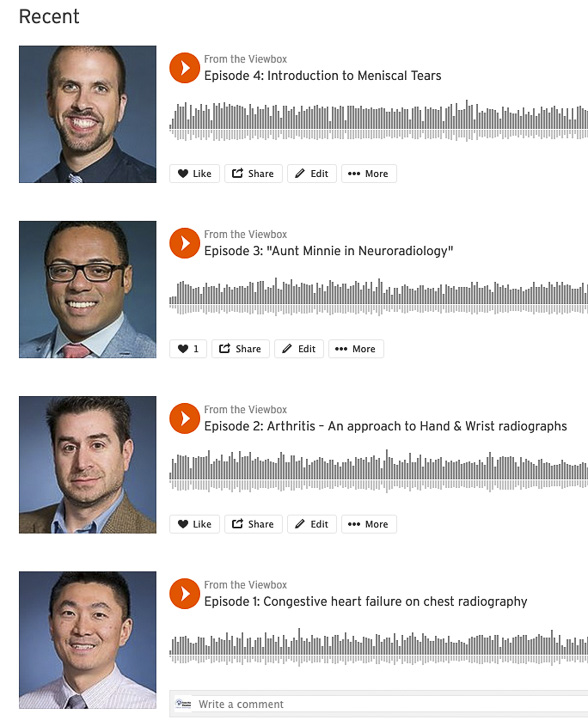Open More options for Episode 4

tap(369, 174)
